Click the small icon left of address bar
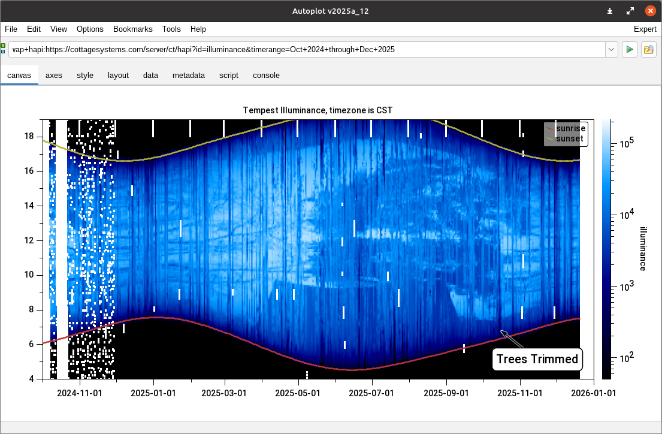 4,49
